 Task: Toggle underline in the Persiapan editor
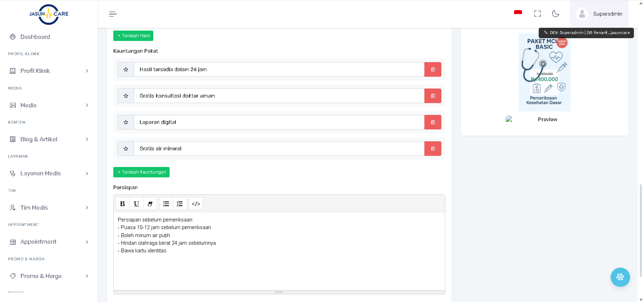136,204
